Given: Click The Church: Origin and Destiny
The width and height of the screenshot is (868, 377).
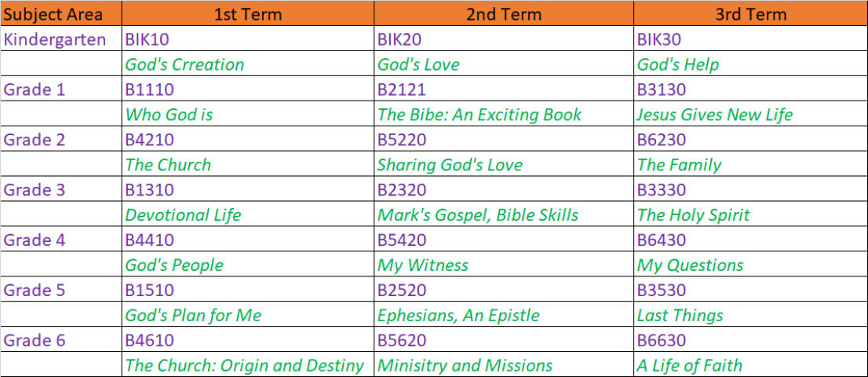Looking at the screenshot, I should [x=244, y=366].
